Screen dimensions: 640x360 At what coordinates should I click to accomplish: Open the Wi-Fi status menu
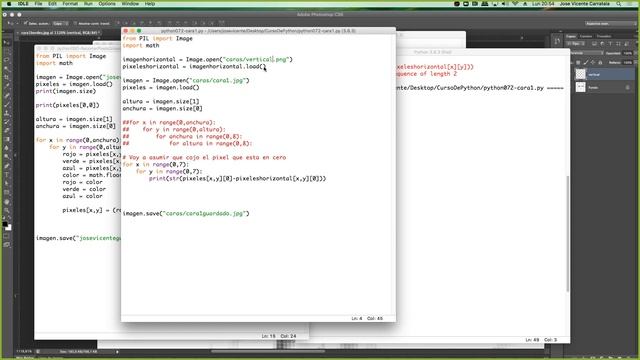click(x=515, y=4)
